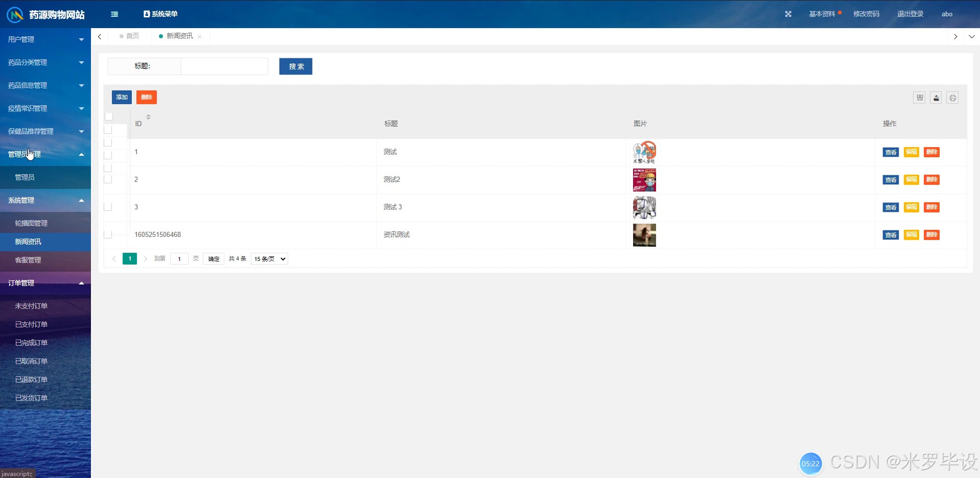Click the orange 删除 toolbar button
This screenshot has width=980, height=478.
coord(147,97)
